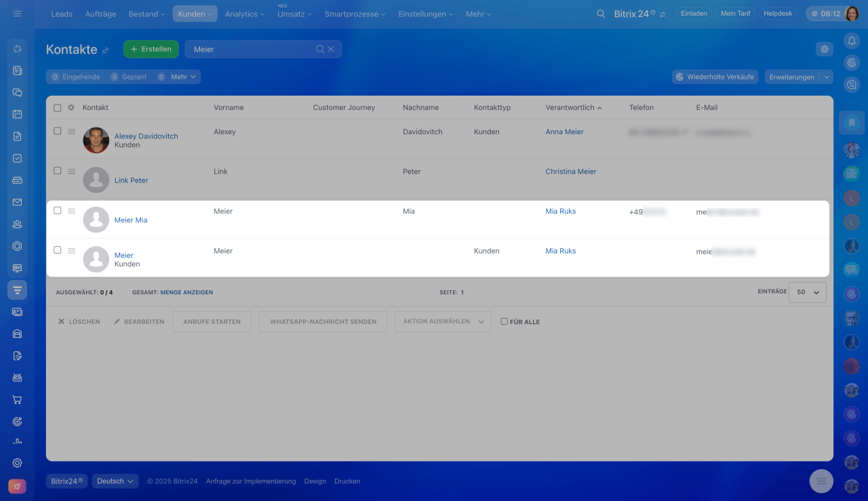
Task: Open the shopping cart icon in left sidebar
Action: click(18, 399)
